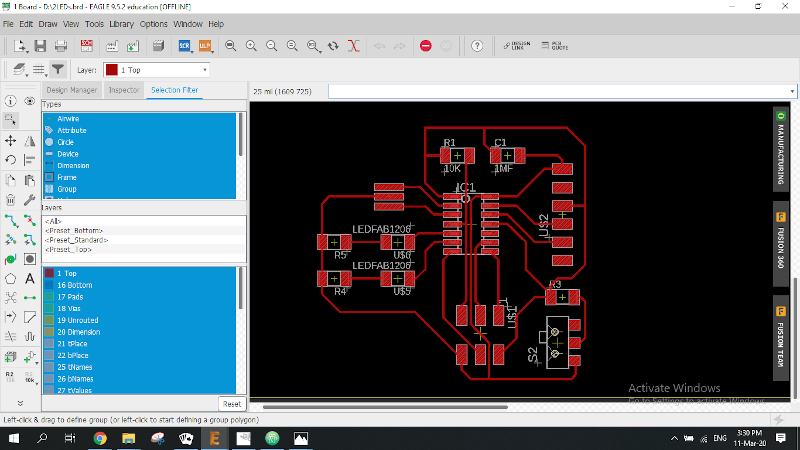Select the Paste tool
The height and width of the screenshot is (450, 800).
pyautogui.click(x=30, y=180)
